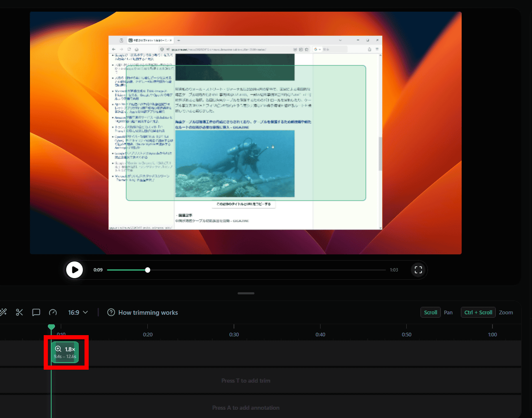Viewport: 532px width, 418px height.
Task: Click the trim track labeled Press T
Action: point(246,381)
